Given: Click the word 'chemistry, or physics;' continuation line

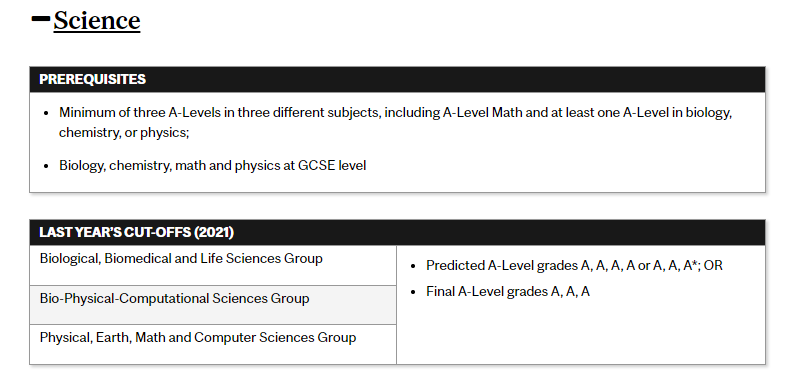Looking at the screenshot, I should click(124, 133).
